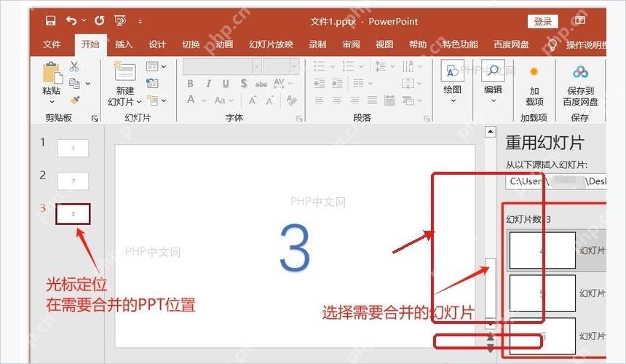Click 保存到百度网盘 cloud icon
Screen dimensions: 626x364
coord(580,72)
